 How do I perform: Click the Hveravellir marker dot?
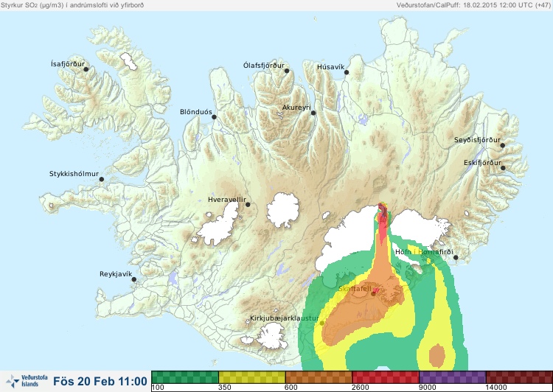coord(248,204)
